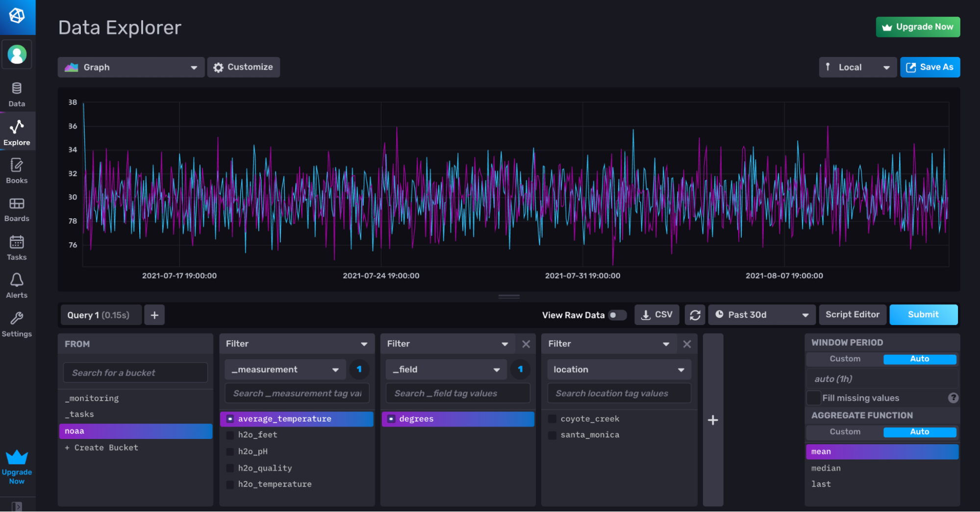Screen dimensions: 980x512
Task: Click Save As button
Action: pyautogui.click(x=930, y=67)
